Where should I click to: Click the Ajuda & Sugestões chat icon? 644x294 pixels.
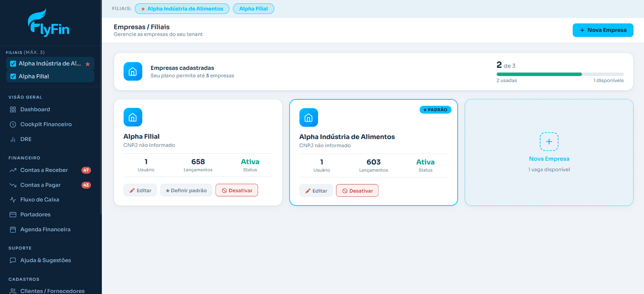(x=13, y=260)
